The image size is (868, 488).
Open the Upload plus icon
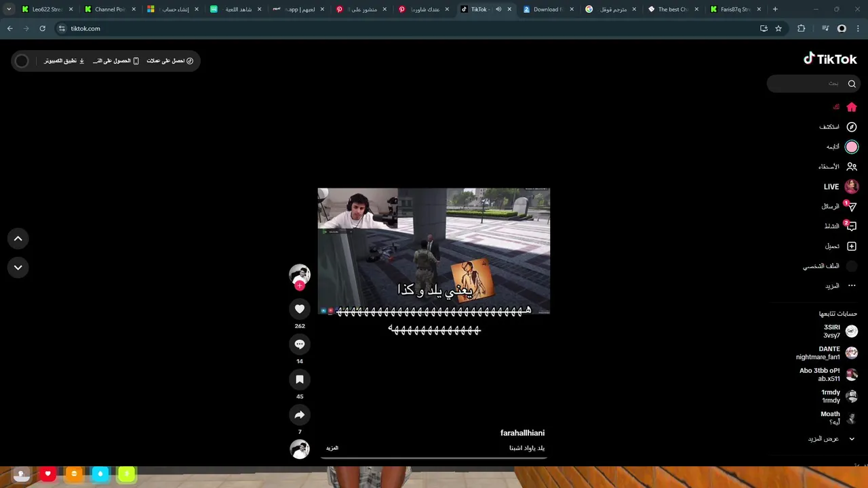point(852,246)
